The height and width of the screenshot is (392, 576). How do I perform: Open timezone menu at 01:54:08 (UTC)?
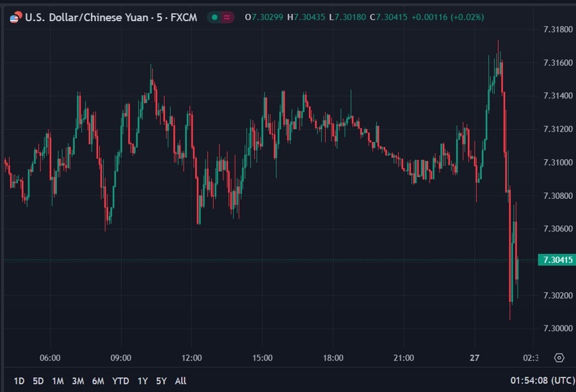542,380
